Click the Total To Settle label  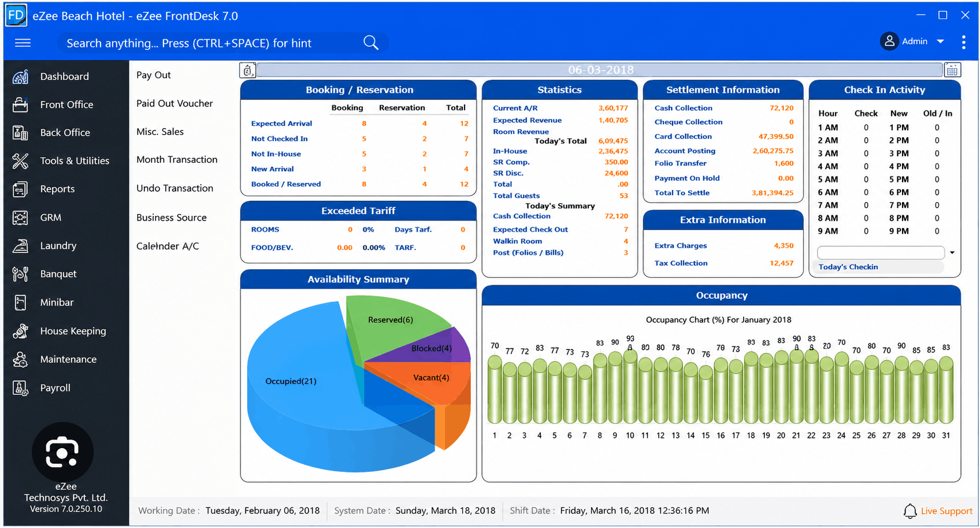[x=682, y=193]
